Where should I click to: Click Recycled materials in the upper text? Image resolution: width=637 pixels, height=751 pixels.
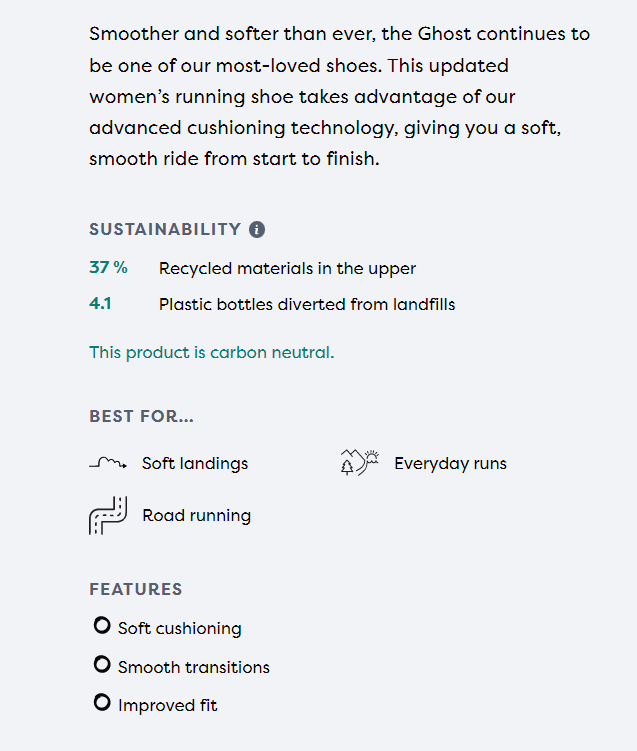pyautogui.click(x=287, y=268)
